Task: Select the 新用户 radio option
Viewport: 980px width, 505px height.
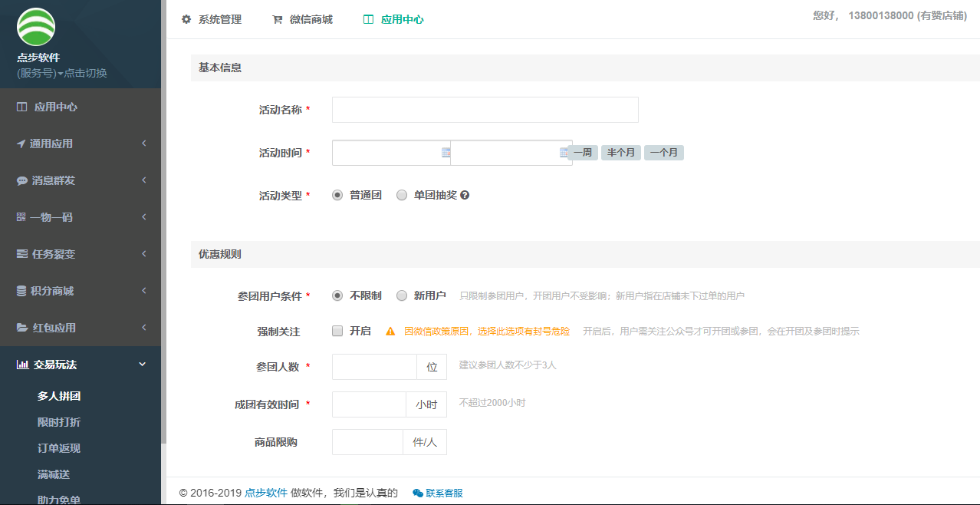Action: click(402, 295)
